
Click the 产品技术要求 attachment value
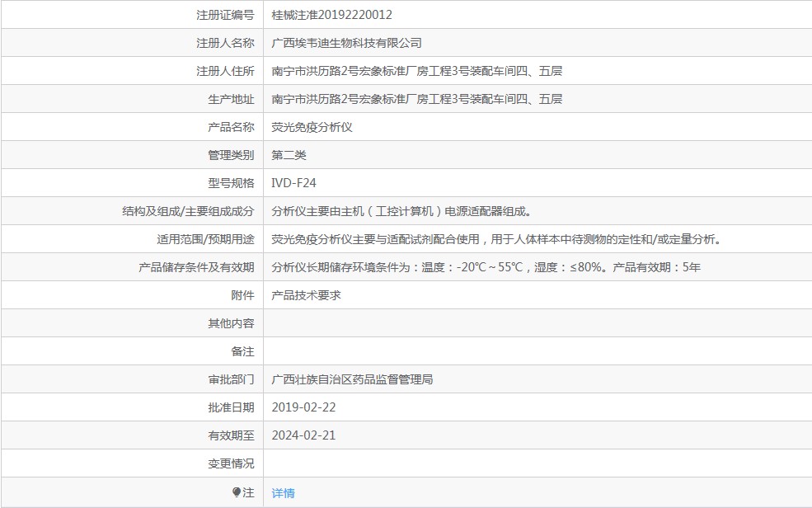click(306, 295)
